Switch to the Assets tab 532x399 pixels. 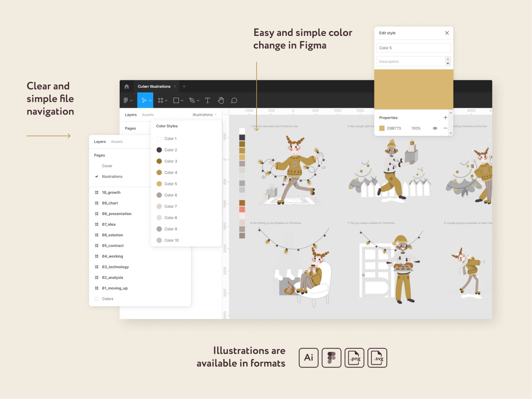coord(117,142)
